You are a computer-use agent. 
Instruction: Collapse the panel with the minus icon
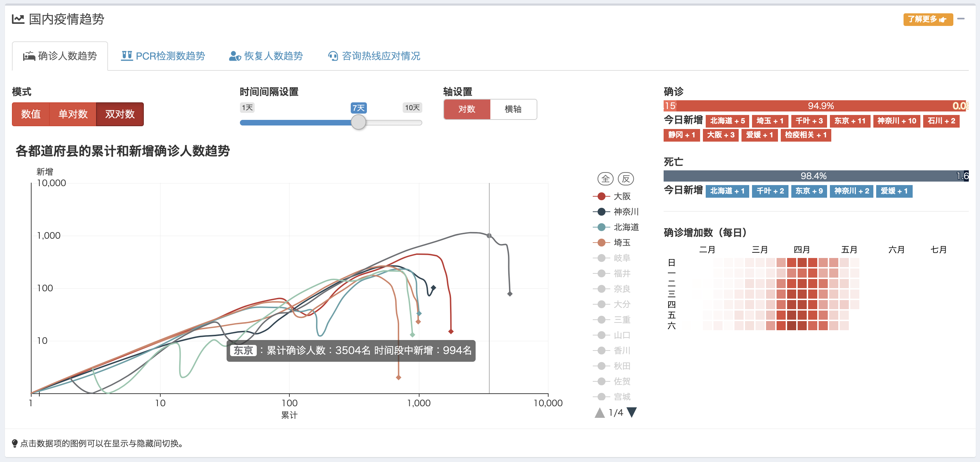[x=961, y=19]
